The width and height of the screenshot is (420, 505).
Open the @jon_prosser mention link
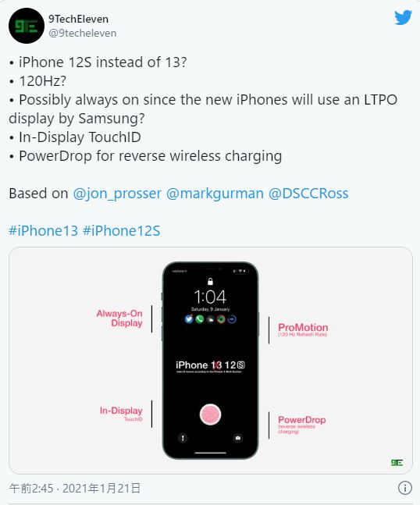pos(117,194)
